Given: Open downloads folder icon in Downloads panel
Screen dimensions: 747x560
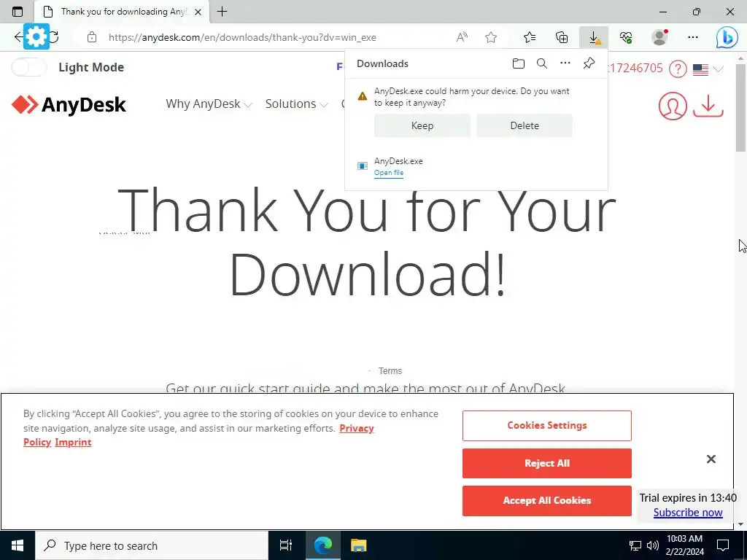Looking at the screenshot, I should point(519,63).
